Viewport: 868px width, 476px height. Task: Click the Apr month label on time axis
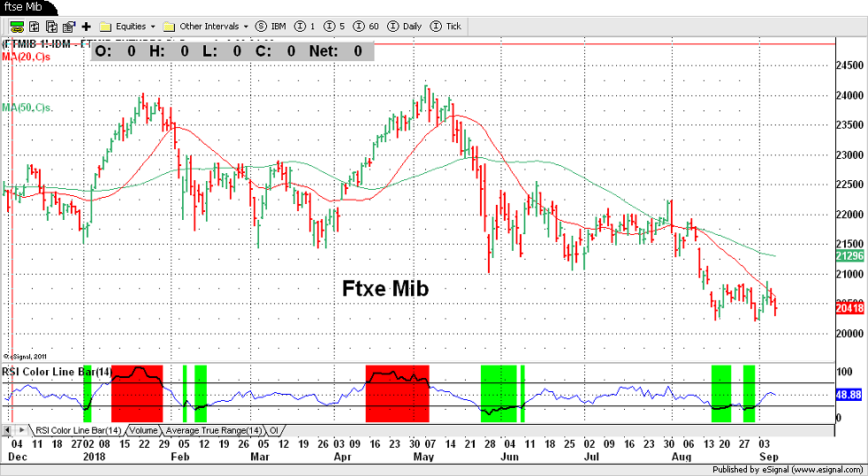tap(343, 457)
